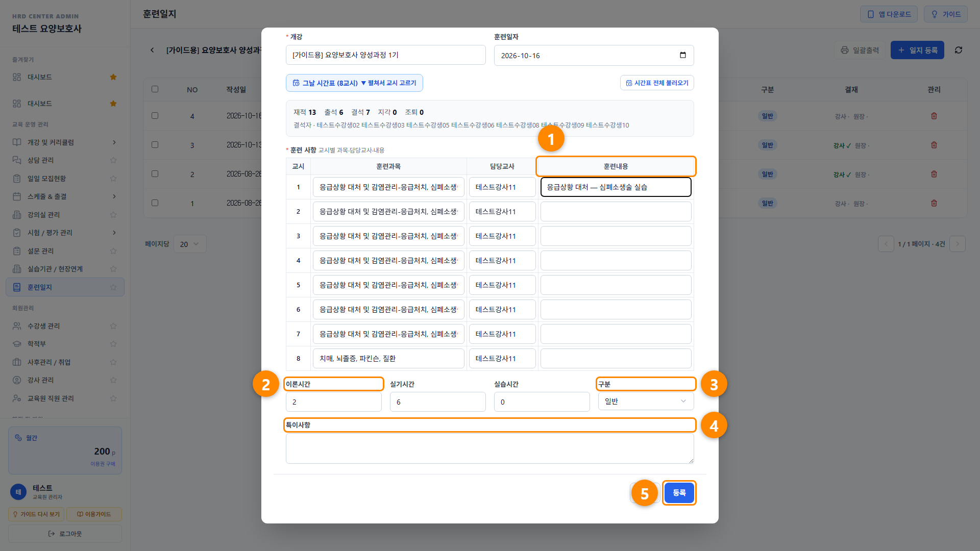Check the checkbox for row NO 2
This screenshot has width=980, height=551.
tap(155, 174)
